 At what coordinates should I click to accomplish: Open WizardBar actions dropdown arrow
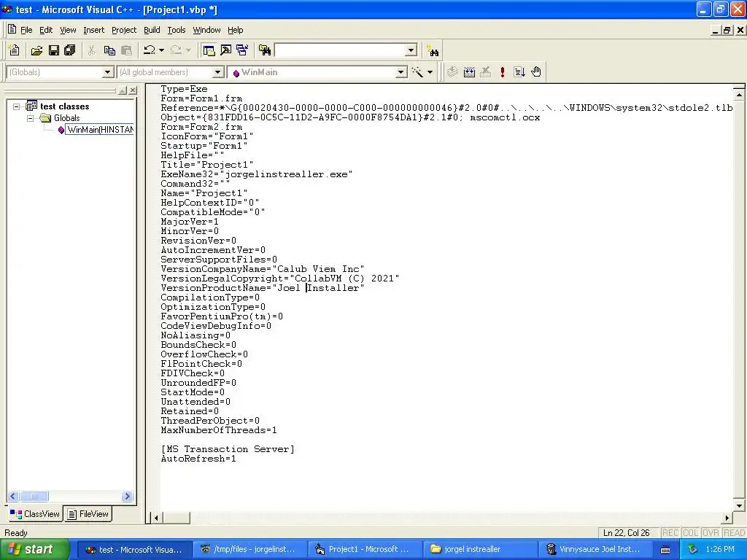tap(430, 72)
